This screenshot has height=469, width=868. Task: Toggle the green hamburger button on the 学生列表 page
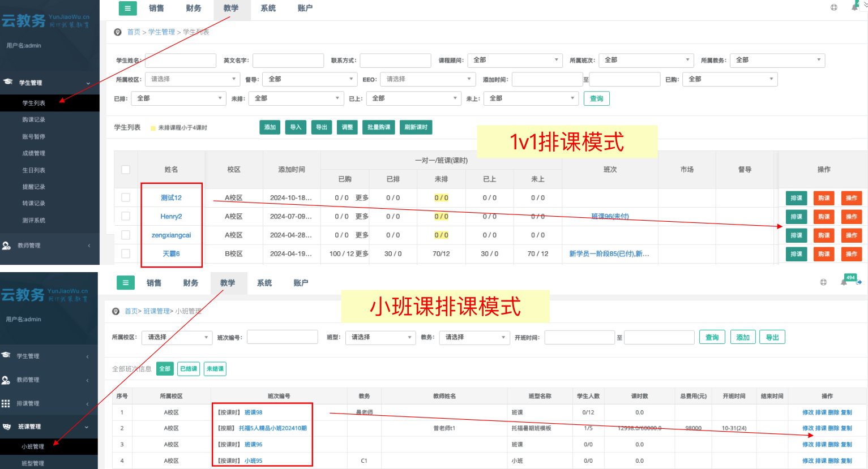(127, 8)
